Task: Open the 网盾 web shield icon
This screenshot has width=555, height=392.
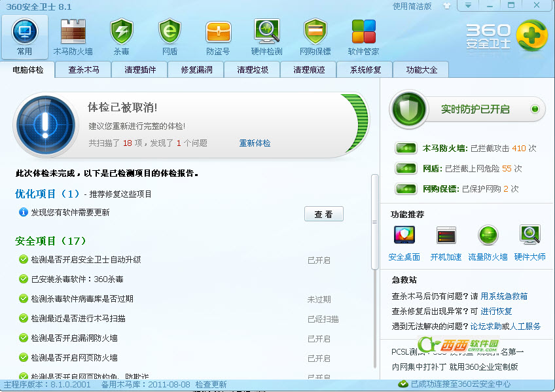Action: [x=170, y=32]
